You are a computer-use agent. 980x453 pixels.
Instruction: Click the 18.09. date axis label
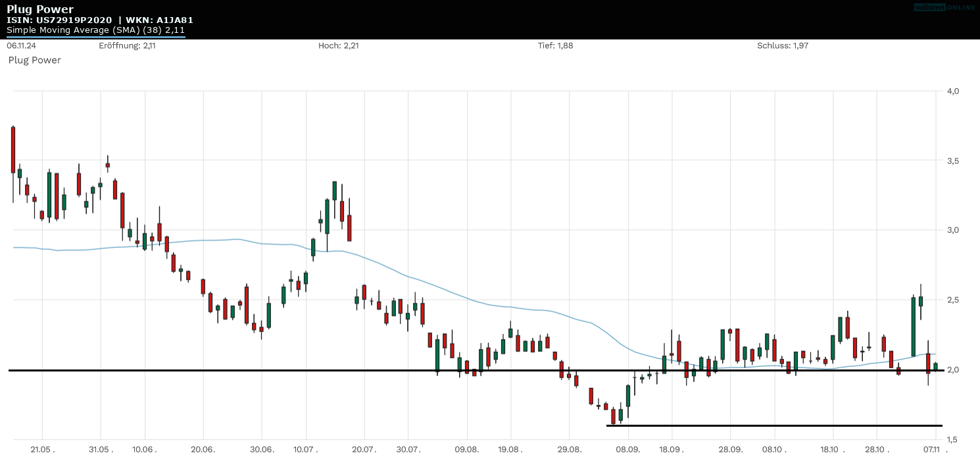(672, 448)
